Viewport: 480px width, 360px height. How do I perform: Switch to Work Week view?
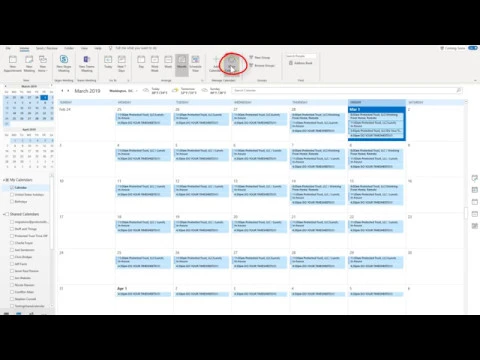tap(155, 63)
